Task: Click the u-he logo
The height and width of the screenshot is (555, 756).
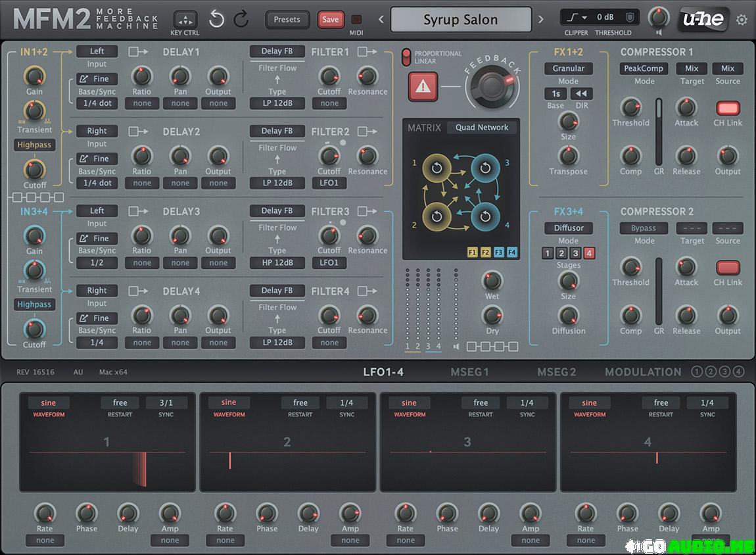Action: pyautogui.click(x=703, y=19)
